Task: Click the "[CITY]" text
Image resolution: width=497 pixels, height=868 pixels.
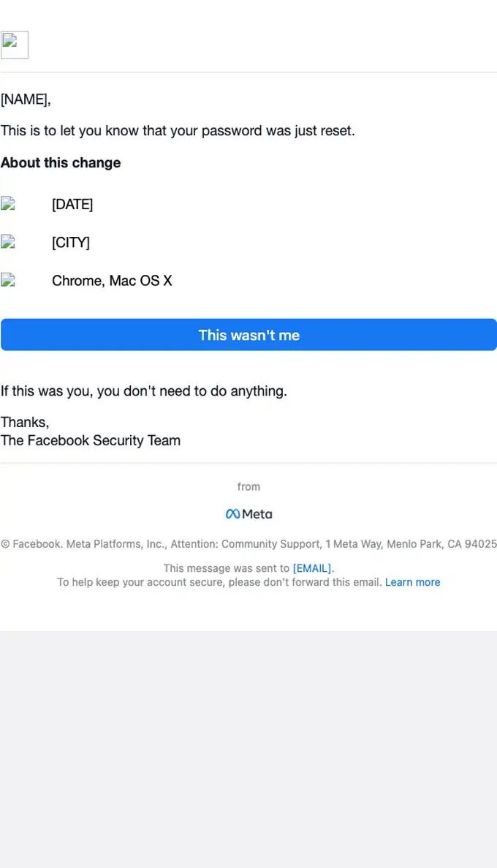Action: (70, 243)
